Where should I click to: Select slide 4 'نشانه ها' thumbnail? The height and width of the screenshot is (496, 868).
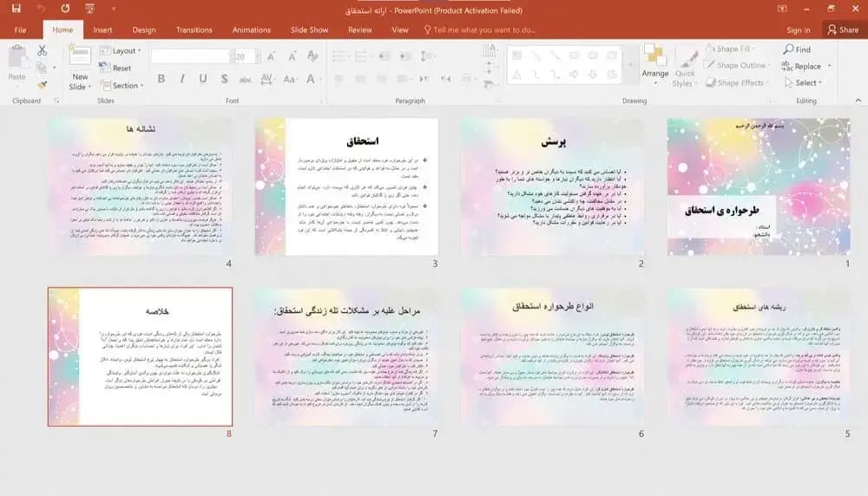(x=140, y=186)
